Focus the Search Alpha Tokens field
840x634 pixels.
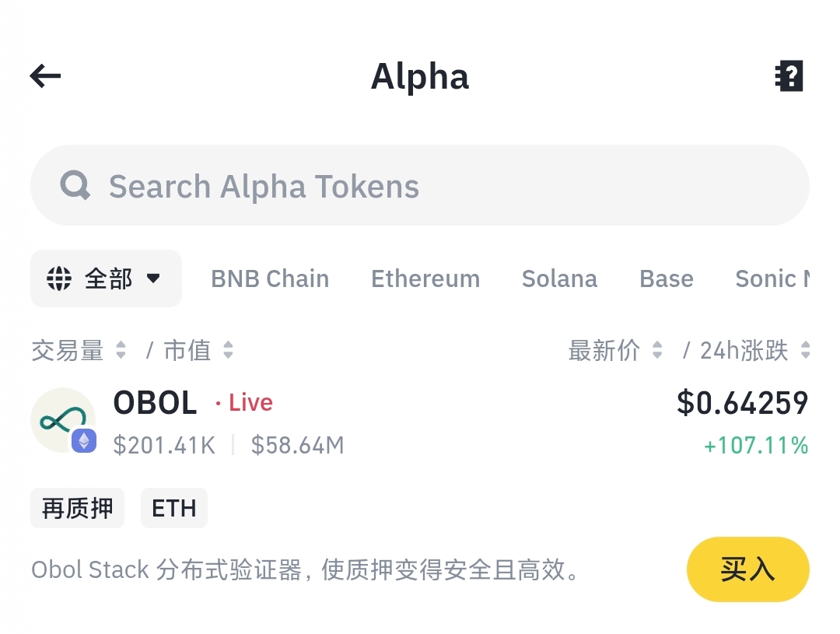(420, 185)
